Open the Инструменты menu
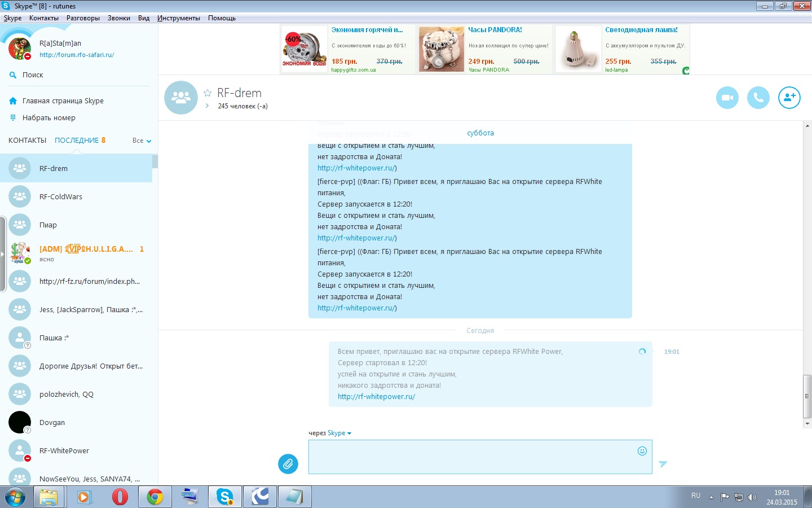This screenshot has width=812, height=508. coord(179,18)
